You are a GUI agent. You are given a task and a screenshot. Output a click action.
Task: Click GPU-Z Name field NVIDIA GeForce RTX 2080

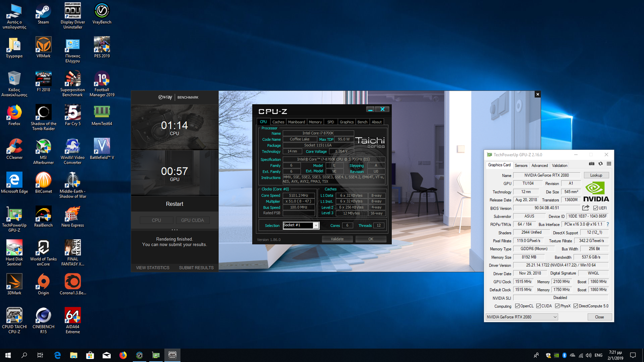click(x=547, y=175)
